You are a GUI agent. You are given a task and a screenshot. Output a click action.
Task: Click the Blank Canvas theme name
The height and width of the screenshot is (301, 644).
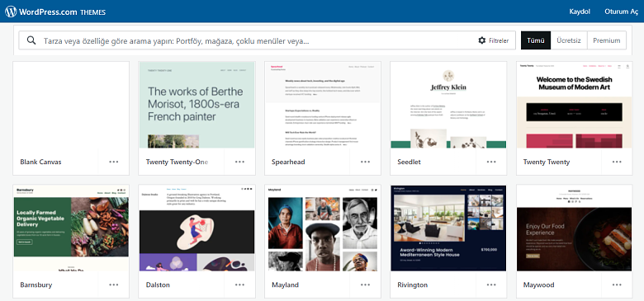pyautogui.click(x=40, y=162)
